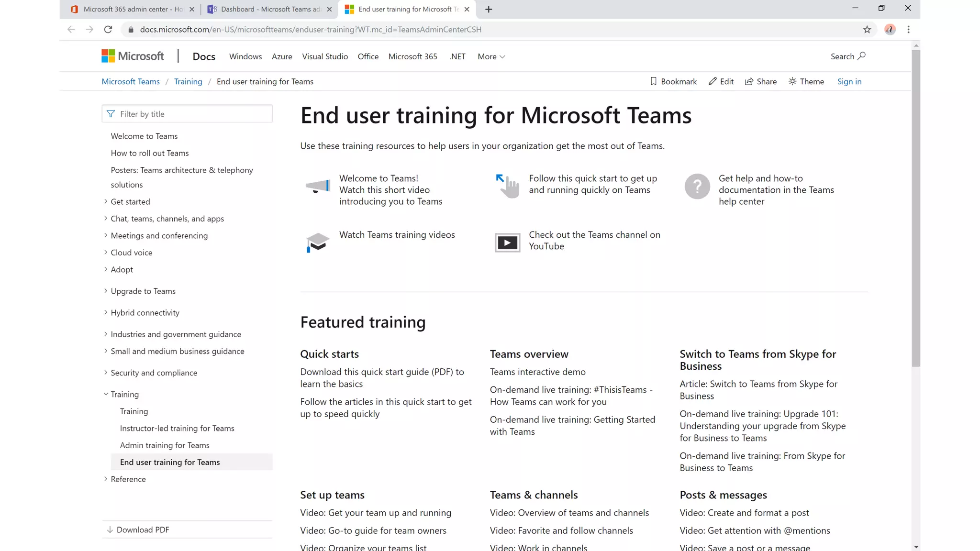The image size is (980, 551).
Task: Open the Teams interactive demo link
Action: tap(537, 372)
